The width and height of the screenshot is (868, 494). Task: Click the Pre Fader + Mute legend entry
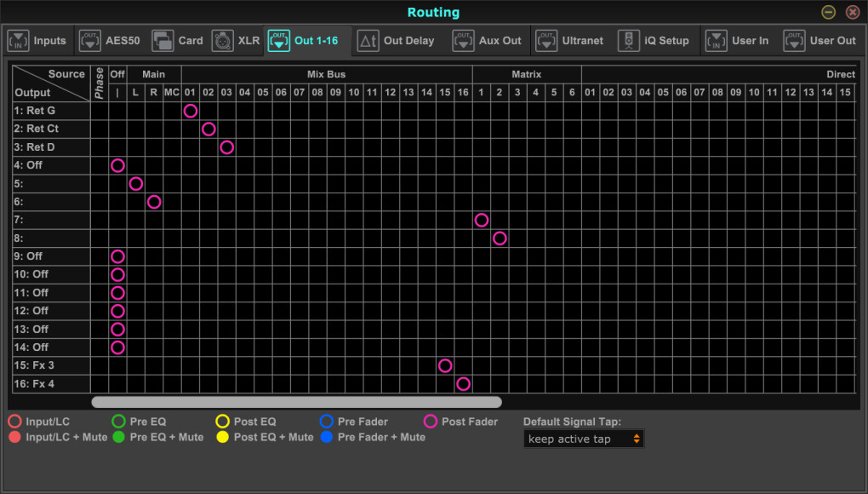(373, 438)
